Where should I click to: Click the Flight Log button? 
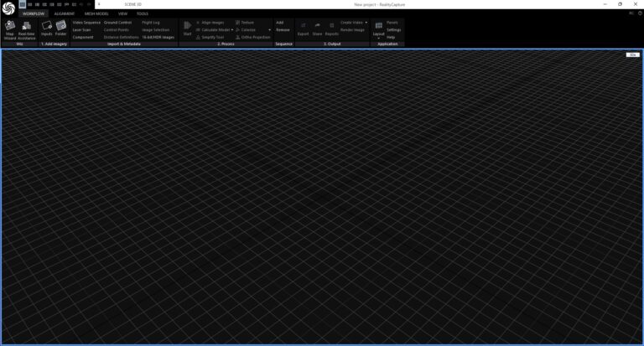152,23
